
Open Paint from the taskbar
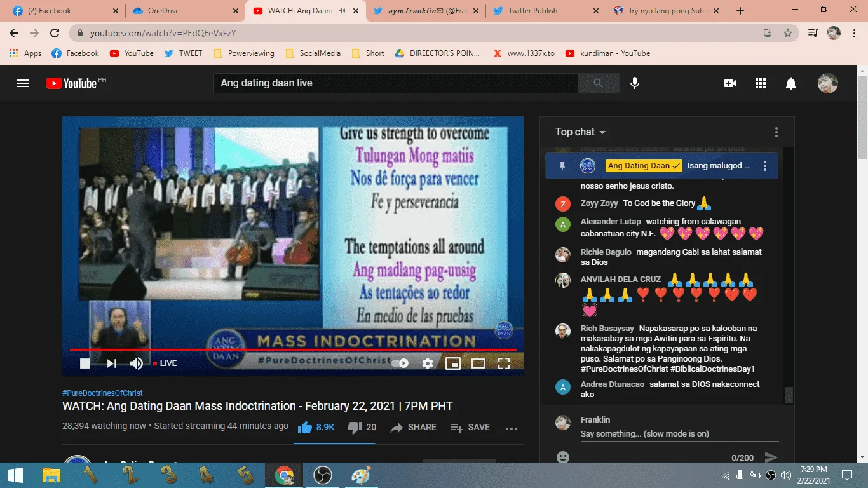pos(361,475)
